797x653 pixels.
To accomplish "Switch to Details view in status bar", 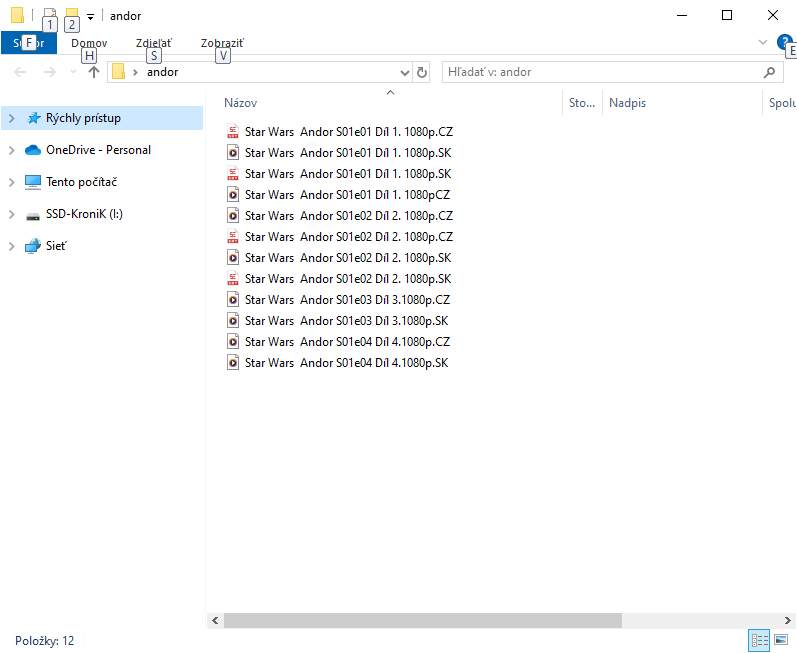I will pos(759,640).
